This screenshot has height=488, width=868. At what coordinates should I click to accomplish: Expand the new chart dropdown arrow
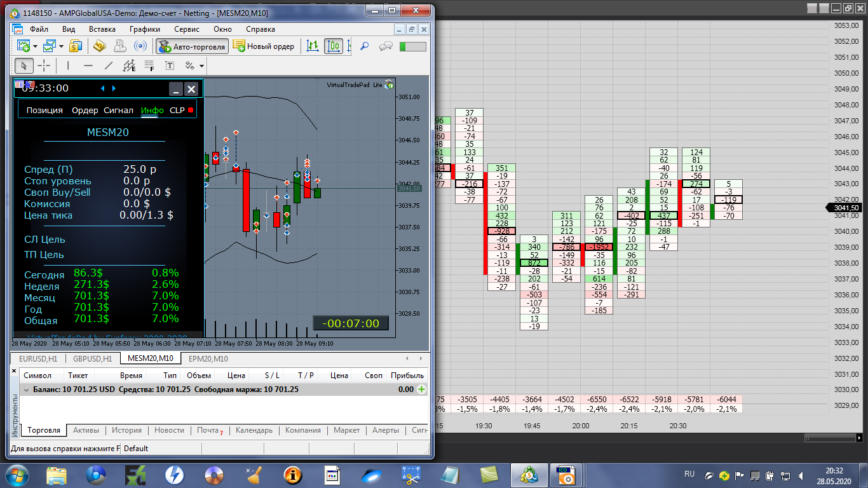[x=35, y=46]
